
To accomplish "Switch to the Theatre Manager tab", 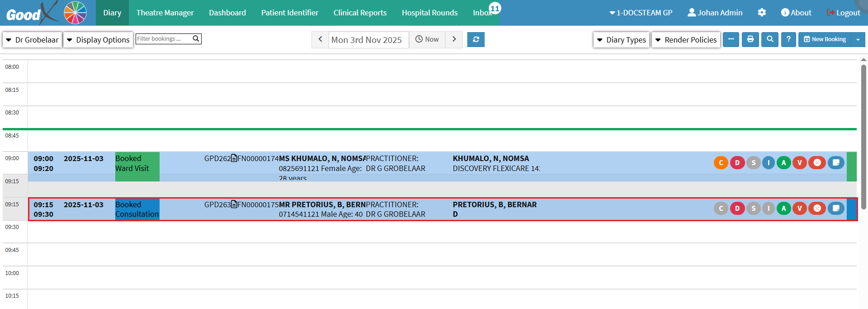I will tap(165, 13).
